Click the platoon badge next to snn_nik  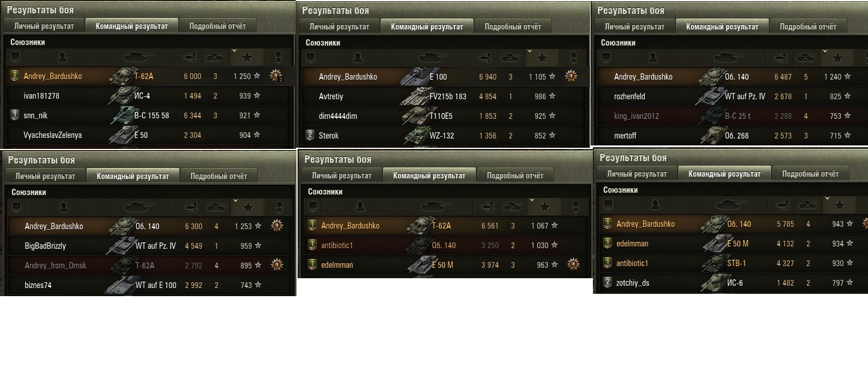[x=15, y=115]
